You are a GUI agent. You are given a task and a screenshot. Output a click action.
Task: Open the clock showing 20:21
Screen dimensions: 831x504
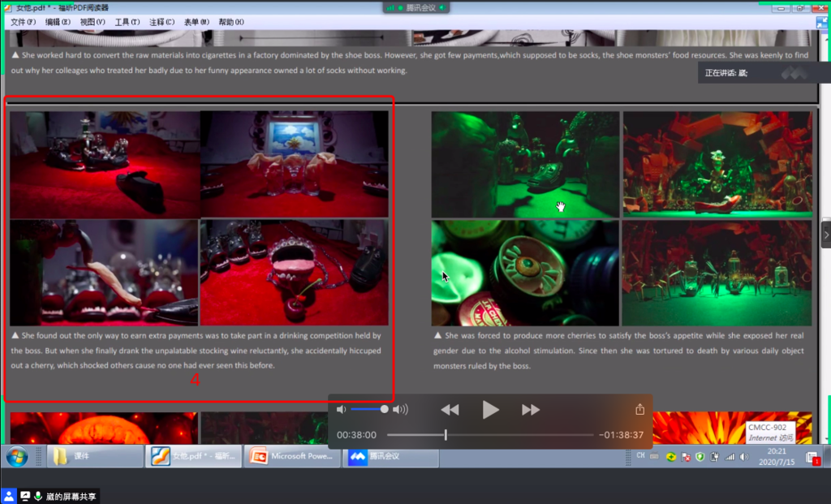pos(777,456)
